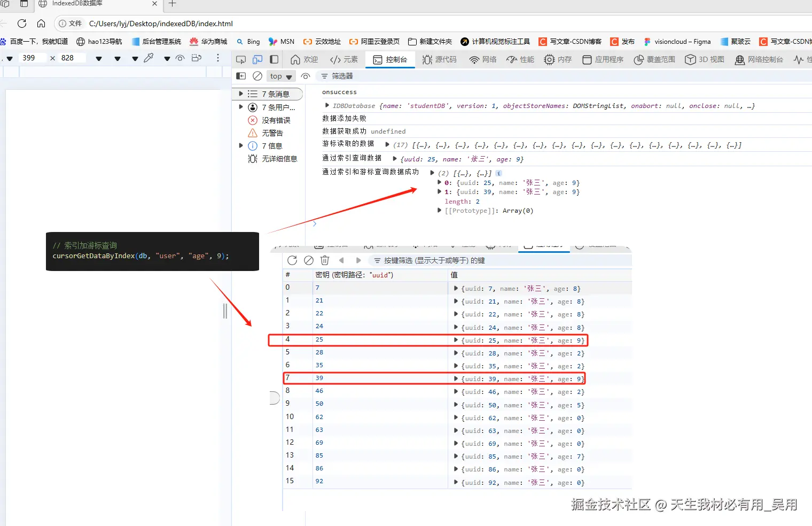Refresh the object store data in Application panel

point(292,260)
